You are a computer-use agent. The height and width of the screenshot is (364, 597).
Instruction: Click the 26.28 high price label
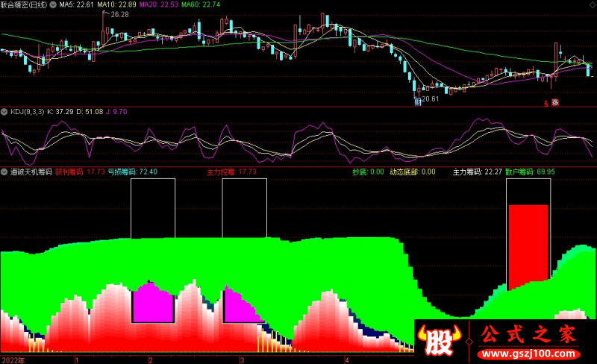119,14
